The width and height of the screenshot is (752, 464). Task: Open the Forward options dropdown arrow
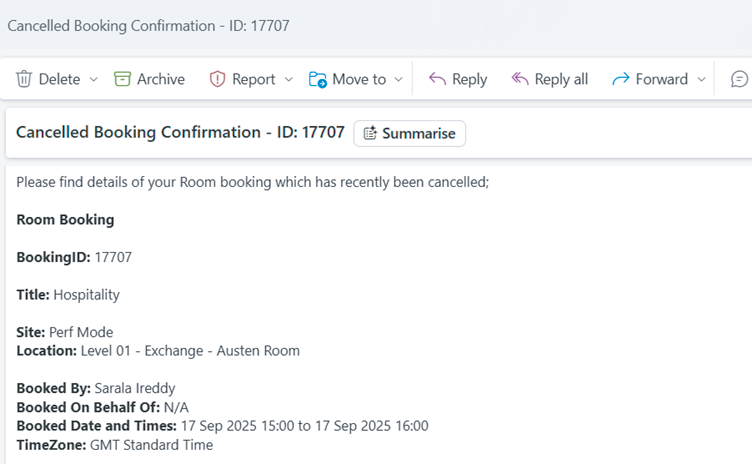coord(701,79)
